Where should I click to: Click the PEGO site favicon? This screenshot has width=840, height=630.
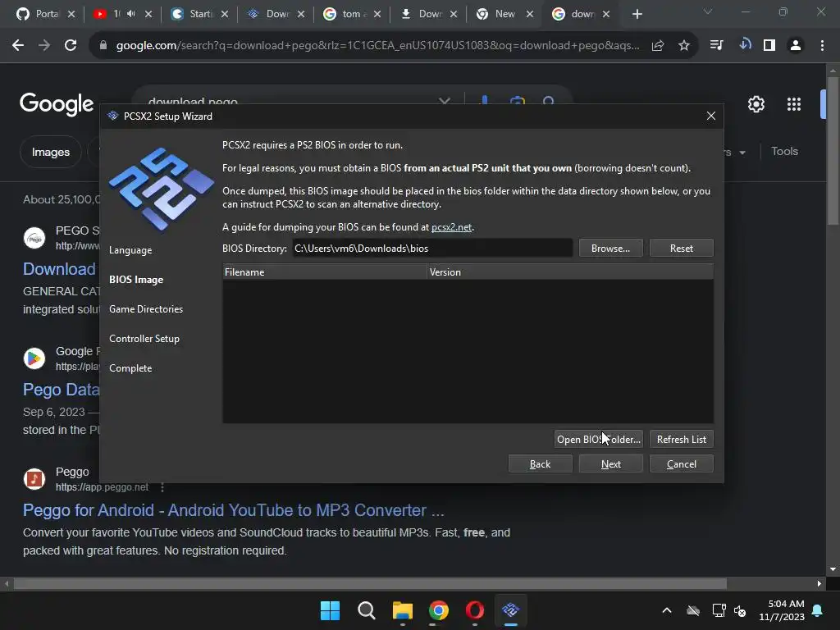[x=34, y=238]
